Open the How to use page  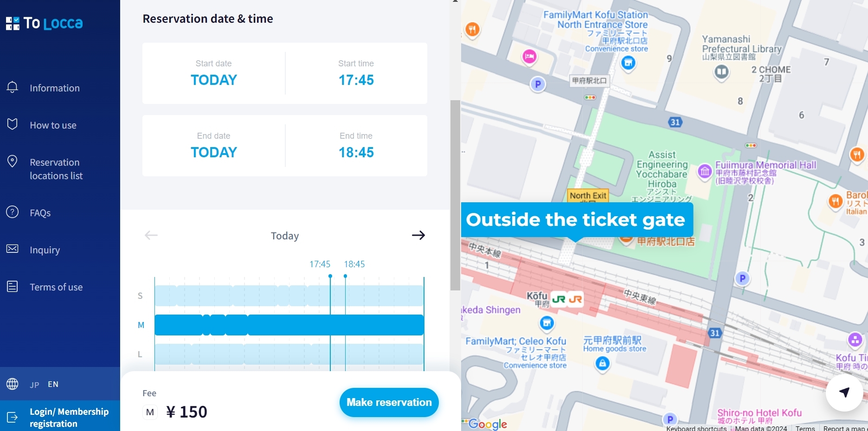point(53,125)
